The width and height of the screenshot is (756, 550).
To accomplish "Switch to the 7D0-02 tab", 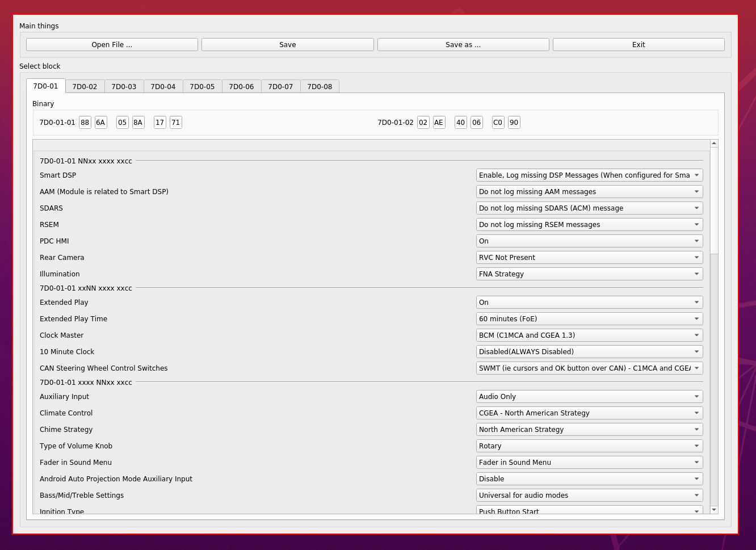I will click(x=85, y=87).
